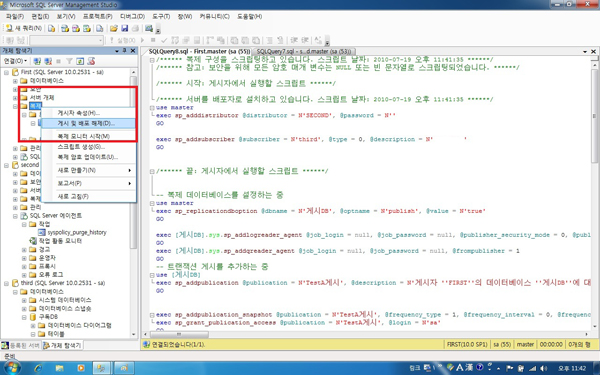
Task: Open the 연결(O) connect dropdown
Action: point(15,61)
